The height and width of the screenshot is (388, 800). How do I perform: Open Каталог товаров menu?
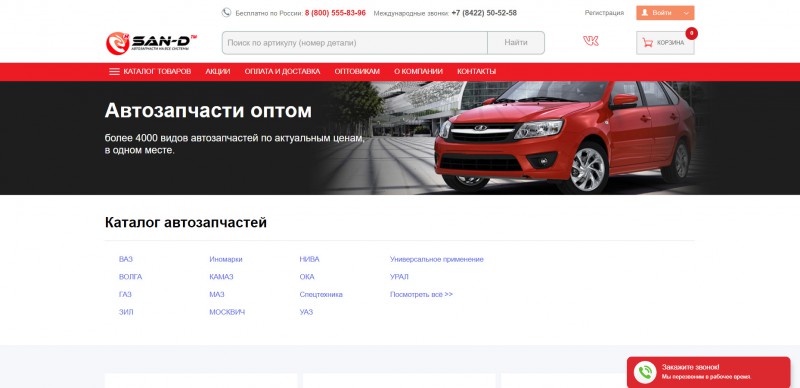tap(150, 71)
